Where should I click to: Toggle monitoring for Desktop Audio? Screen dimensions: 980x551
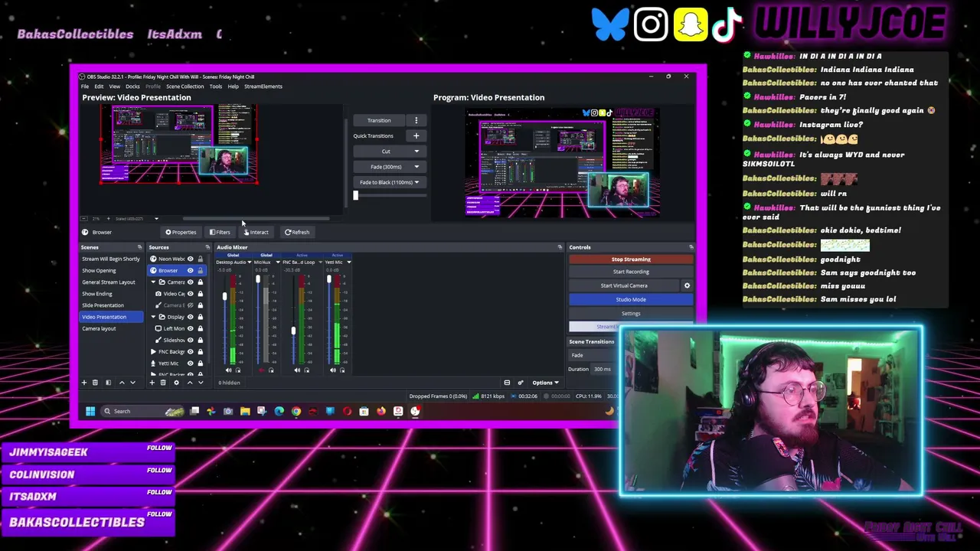(237, 370)
